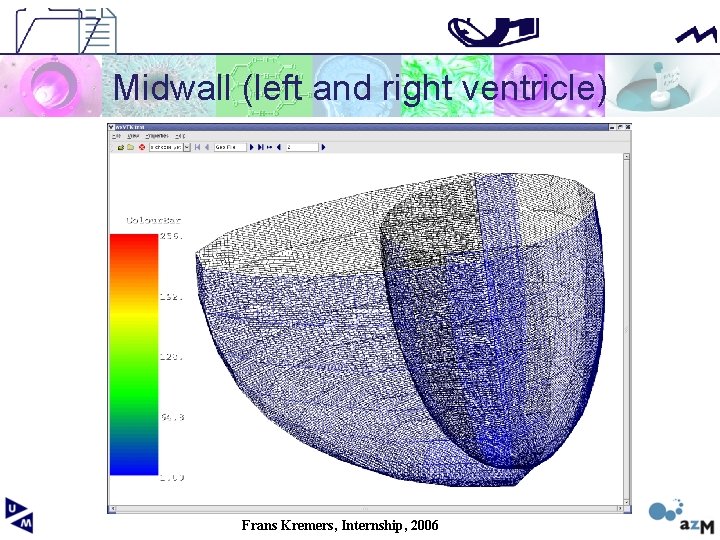This screenshot has width=720, height=540.
Task: Click the window menu icon in title bar
Action: point(112,127)
